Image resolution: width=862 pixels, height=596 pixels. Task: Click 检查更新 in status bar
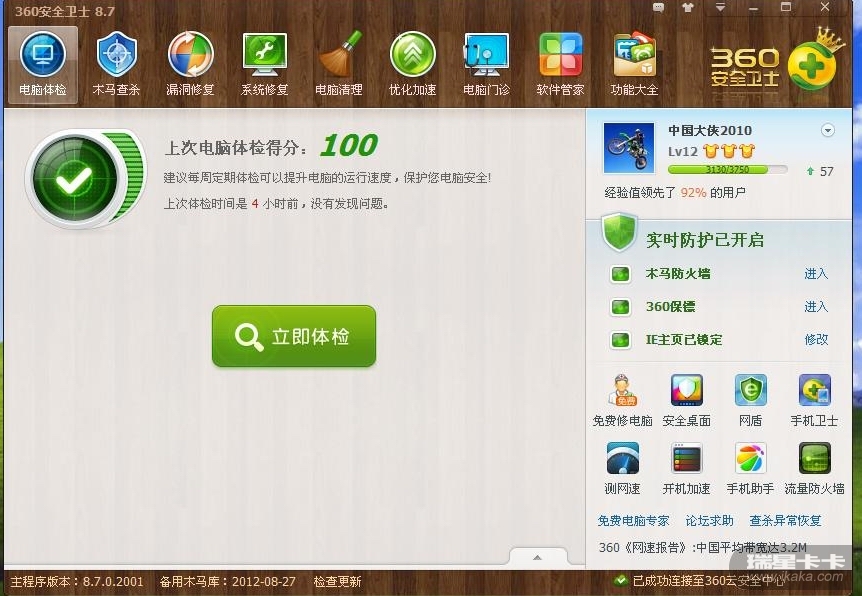(x=338, y=581)
